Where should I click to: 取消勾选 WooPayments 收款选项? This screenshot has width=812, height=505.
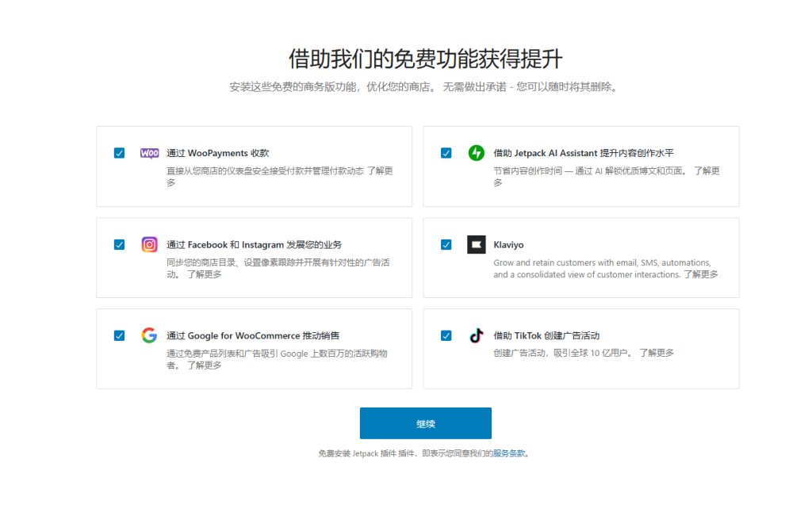[x=119, y=152]
